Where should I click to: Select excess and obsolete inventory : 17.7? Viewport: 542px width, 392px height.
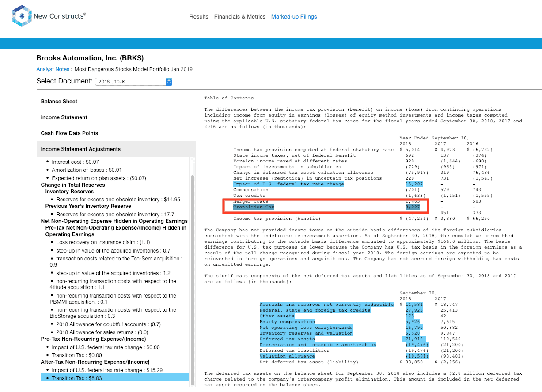(x=115, y=214)
